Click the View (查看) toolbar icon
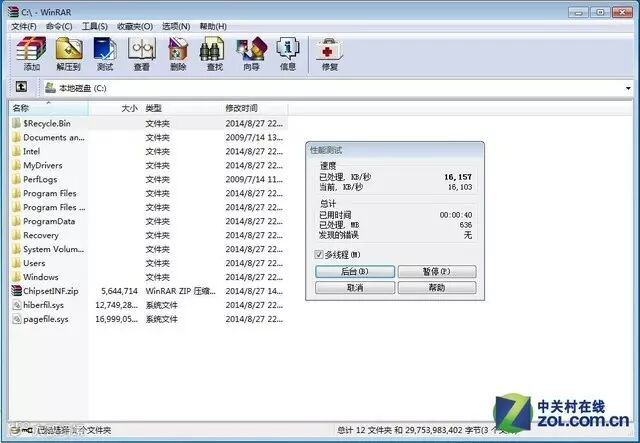Screen dimensions: 640x443 tap(142, 53)
